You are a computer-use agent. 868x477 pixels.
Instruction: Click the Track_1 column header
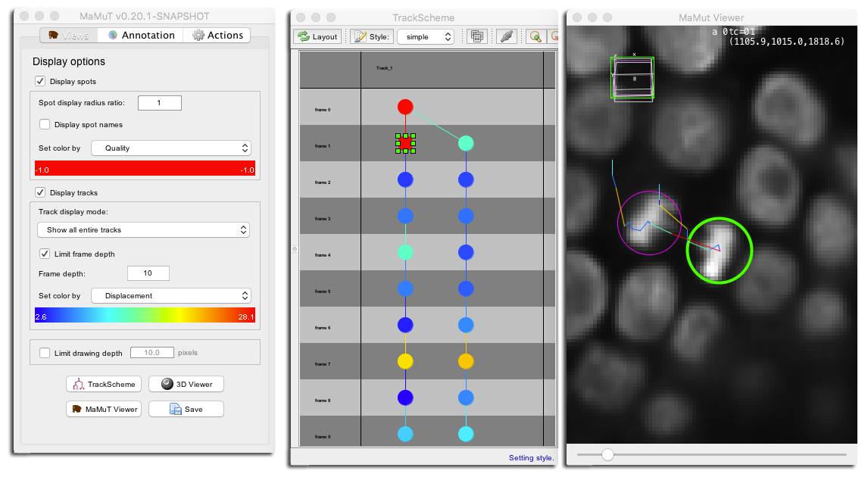pos(384,68)
